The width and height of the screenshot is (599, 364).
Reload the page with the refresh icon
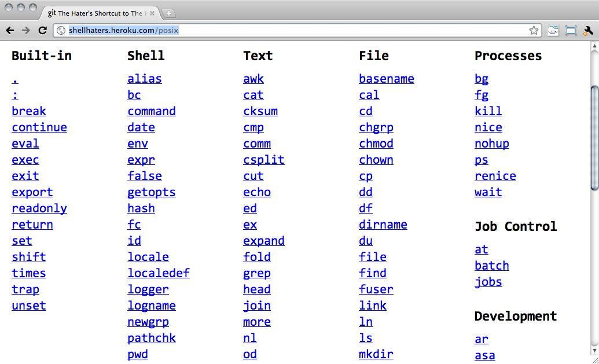click(42, 31)
